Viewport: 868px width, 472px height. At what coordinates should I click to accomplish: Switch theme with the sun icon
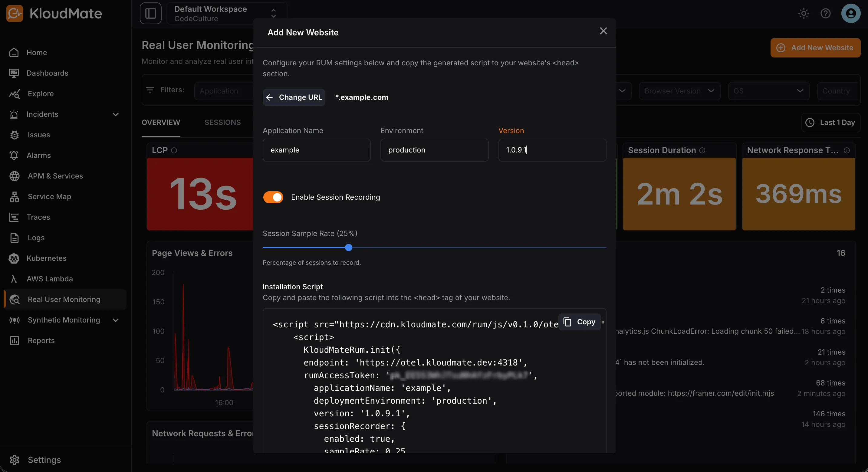pos(804,14)
